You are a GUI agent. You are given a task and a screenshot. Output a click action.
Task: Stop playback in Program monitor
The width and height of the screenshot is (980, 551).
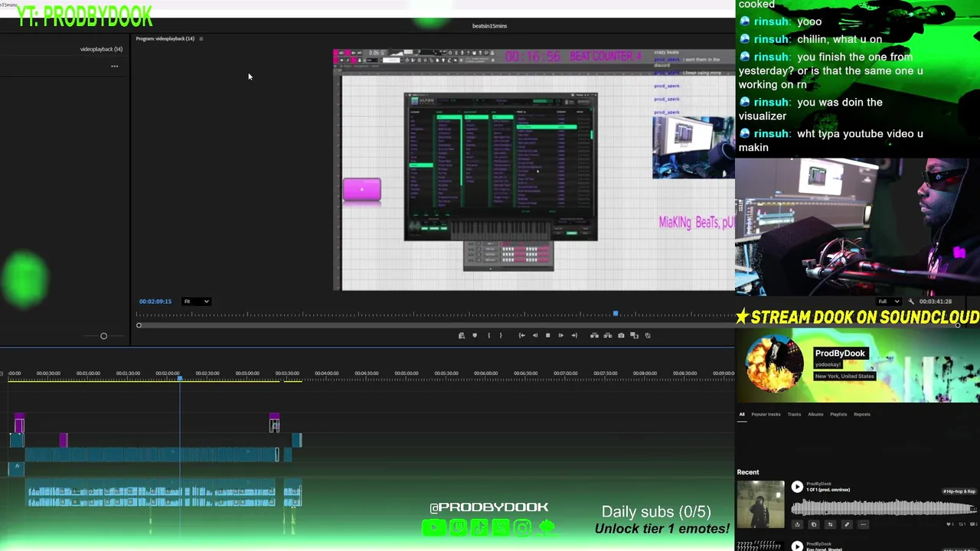548,335
